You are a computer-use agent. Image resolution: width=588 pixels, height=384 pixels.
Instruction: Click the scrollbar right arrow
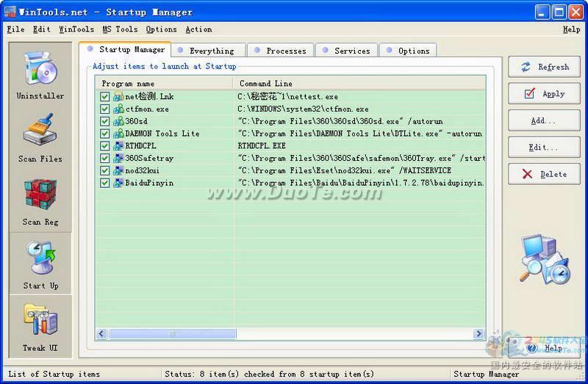479,333
